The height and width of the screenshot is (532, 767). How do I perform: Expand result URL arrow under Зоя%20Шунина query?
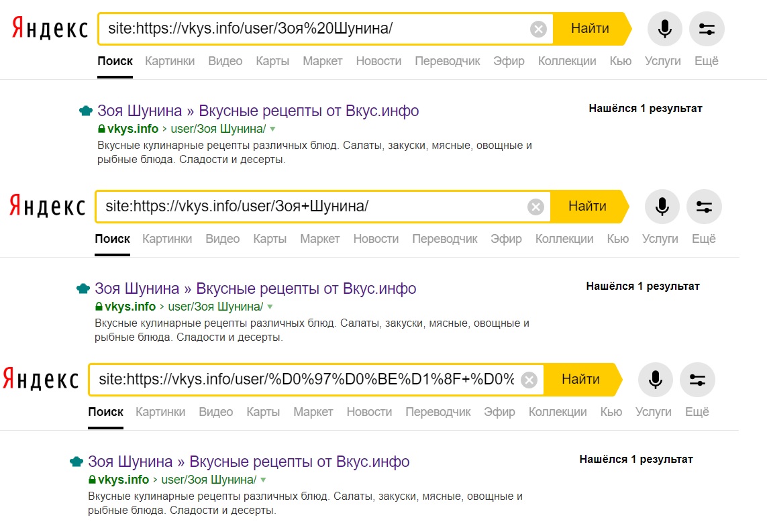pyautogui.click(x=273, y=129)
